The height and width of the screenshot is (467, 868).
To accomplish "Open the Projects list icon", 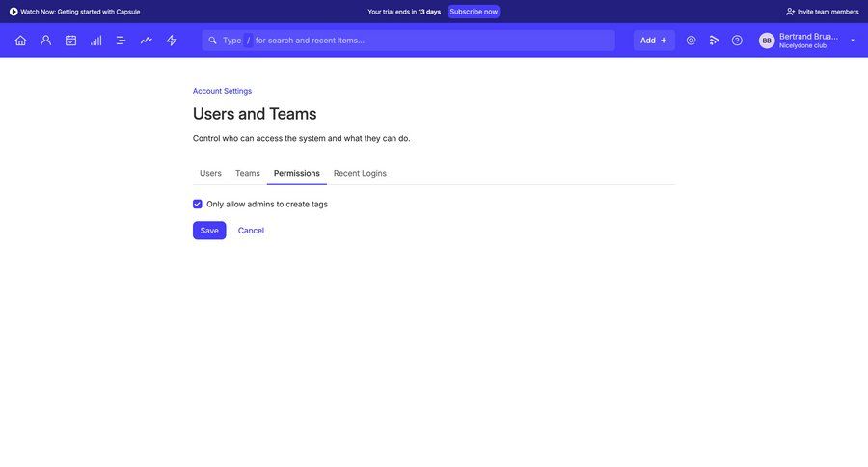I will pyautogui.click(x=121, y=41).
